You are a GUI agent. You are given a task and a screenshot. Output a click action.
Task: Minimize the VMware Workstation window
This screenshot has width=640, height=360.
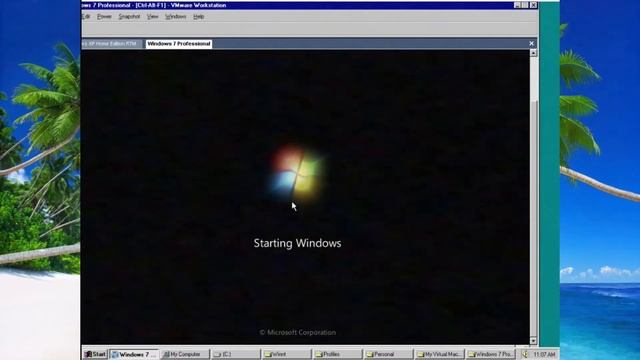click(517, 5)
